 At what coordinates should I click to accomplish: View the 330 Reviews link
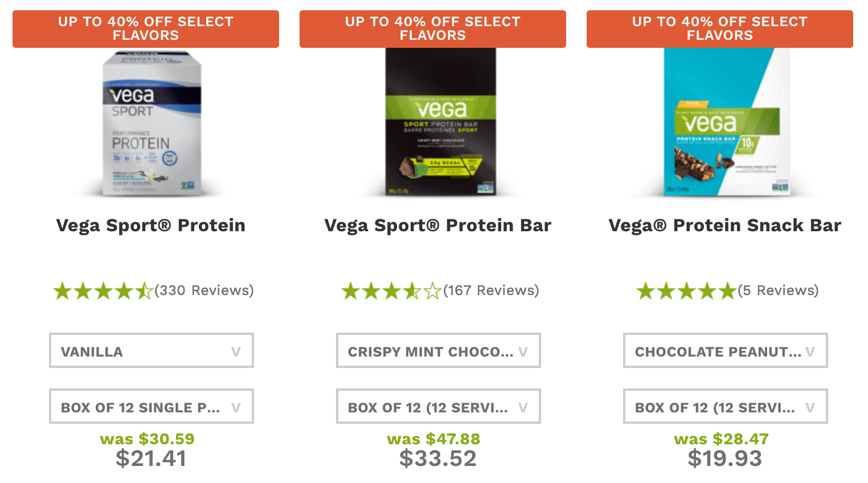204,290
